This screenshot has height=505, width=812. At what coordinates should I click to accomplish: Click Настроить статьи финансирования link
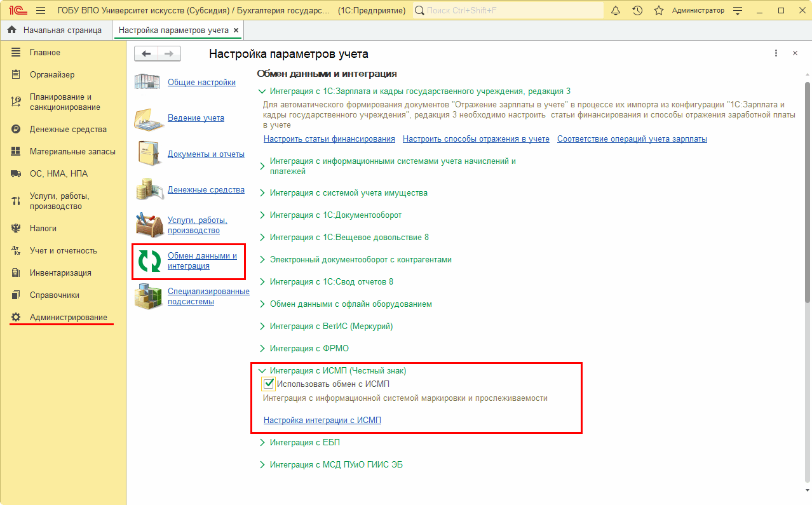[x=329, y=139]
